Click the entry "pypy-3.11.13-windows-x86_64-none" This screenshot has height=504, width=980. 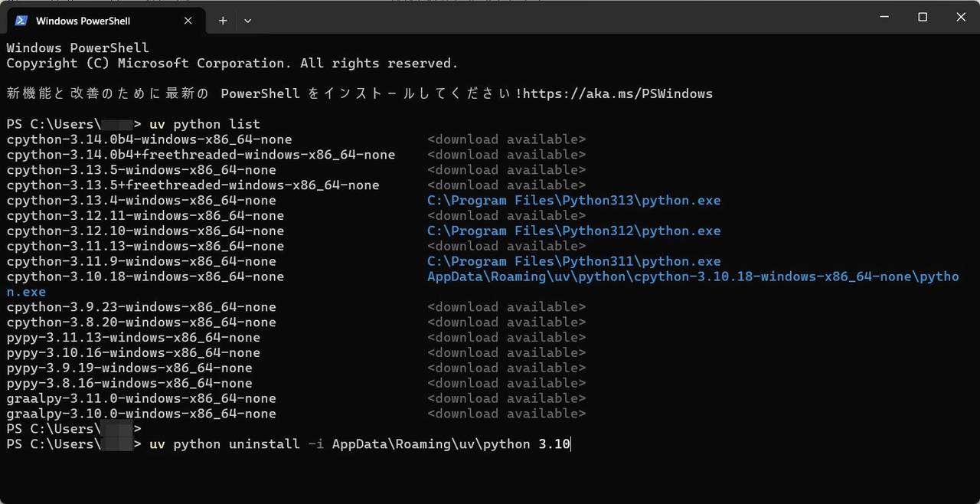click(x=133, y=337)
